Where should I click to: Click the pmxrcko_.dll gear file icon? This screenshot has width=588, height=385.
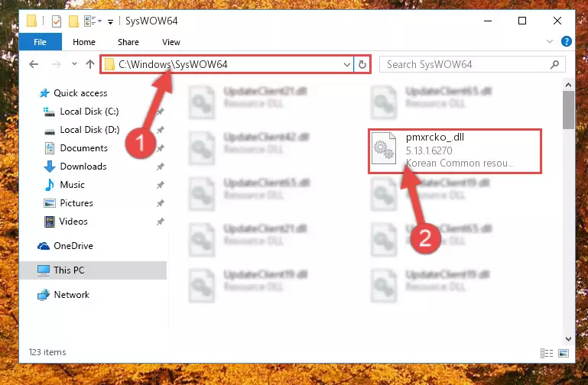click(x=383, y=148)
